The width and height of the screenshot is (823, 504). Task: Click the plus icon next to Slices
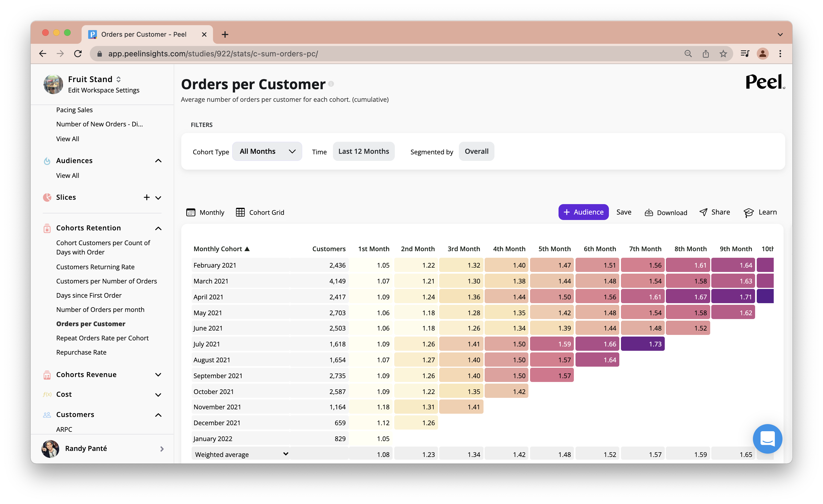point(147,197)
